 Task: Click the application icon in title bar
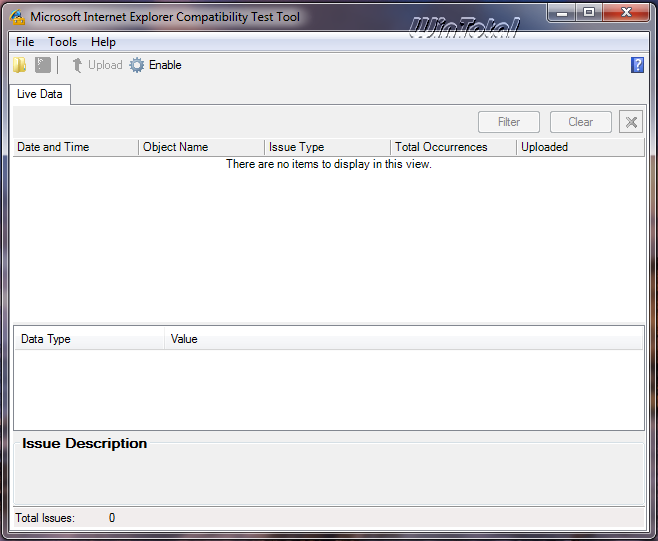[18, 17]
